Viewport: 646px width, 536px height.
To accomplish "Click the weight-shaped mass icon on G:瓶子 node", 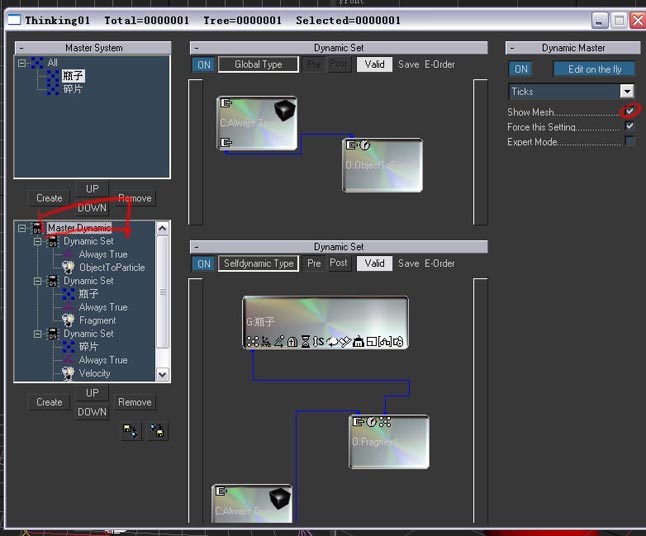I will [x=358, y=342].
